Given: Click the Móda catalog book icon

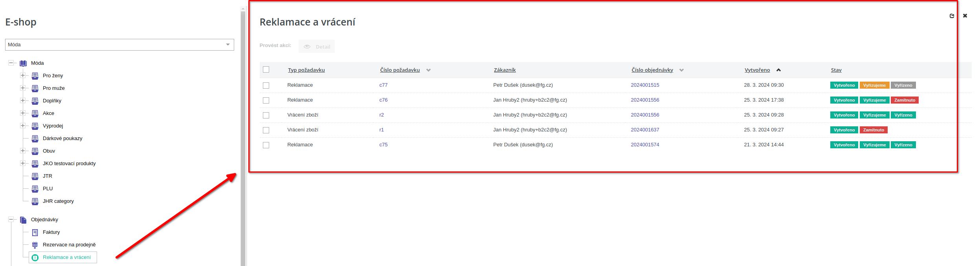Looking at the screenshot, I should 23,63.
